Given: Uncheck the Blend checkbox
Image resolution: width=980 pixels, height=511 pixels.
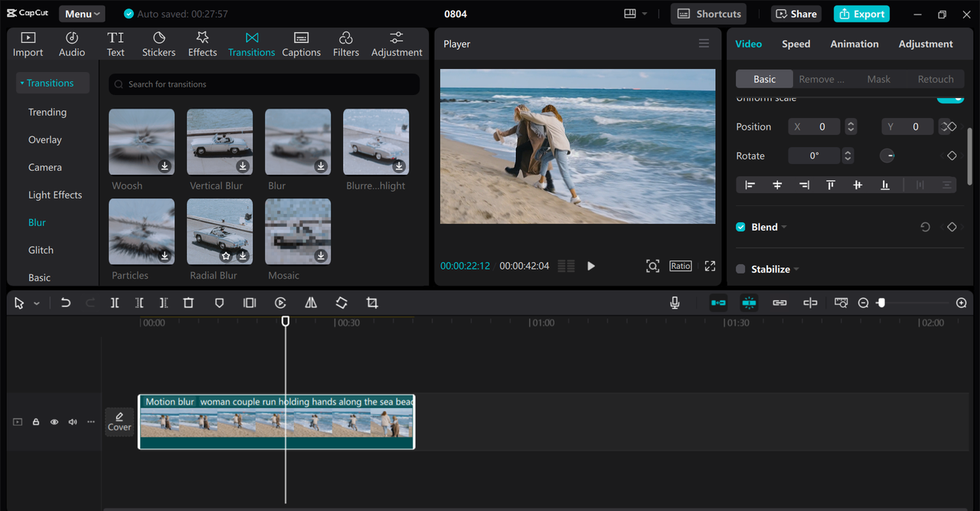Looking at the screenshot, I should [740, 227].
